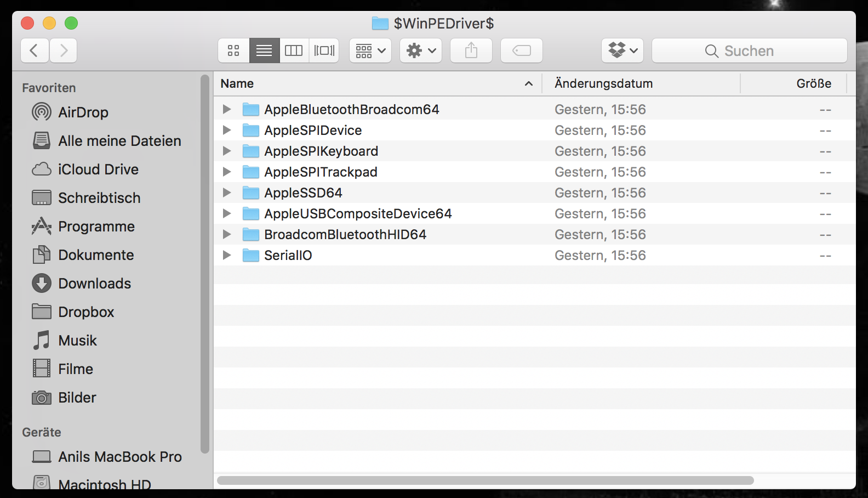Select the AppleBluetoothBroadcom64 file name
868x498 pixels.
point(352,109)
